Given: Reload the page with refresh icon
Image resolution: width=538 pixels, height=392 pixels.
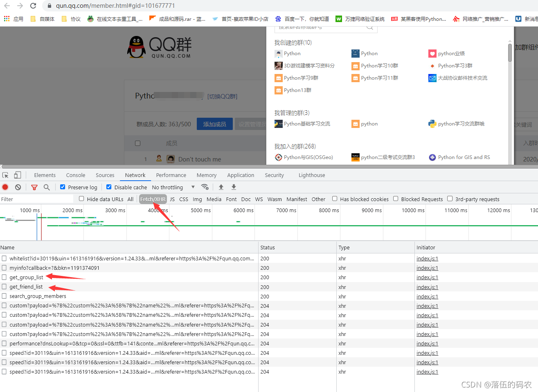Looking at the screenshot, I should (x=33, y=6).
